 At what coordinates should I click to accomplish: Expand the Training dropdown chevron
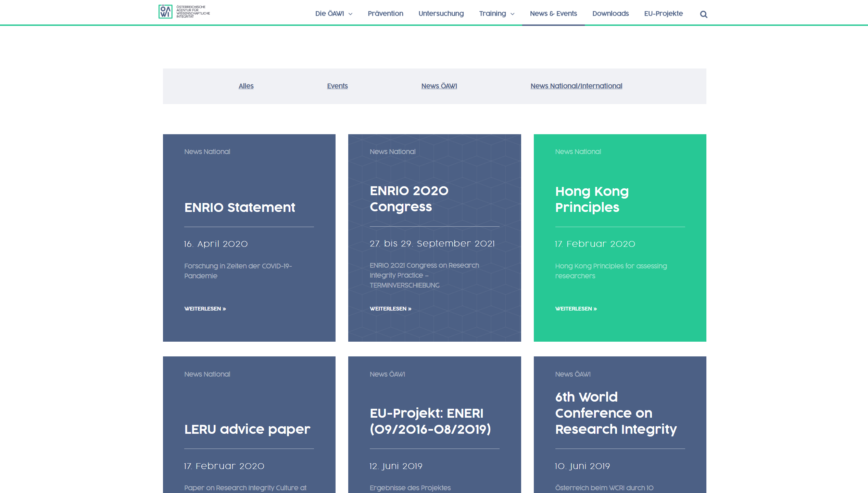pos(512,14)
